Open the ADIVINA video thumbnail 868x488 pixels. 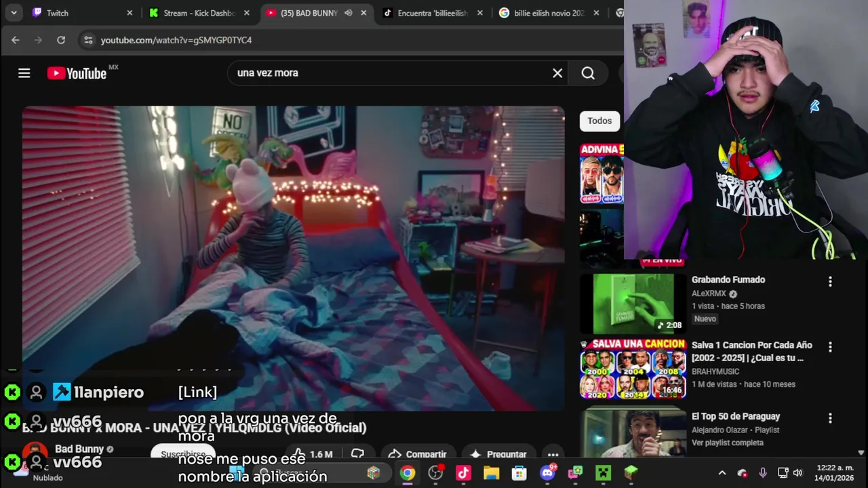(601, 174)
